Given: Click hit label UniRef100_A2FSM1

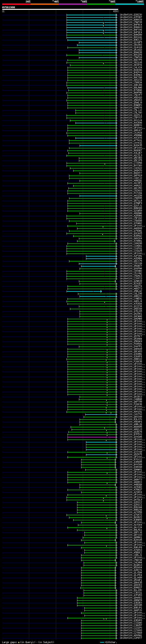Looking at the screenshot, I should coord(131,256).
